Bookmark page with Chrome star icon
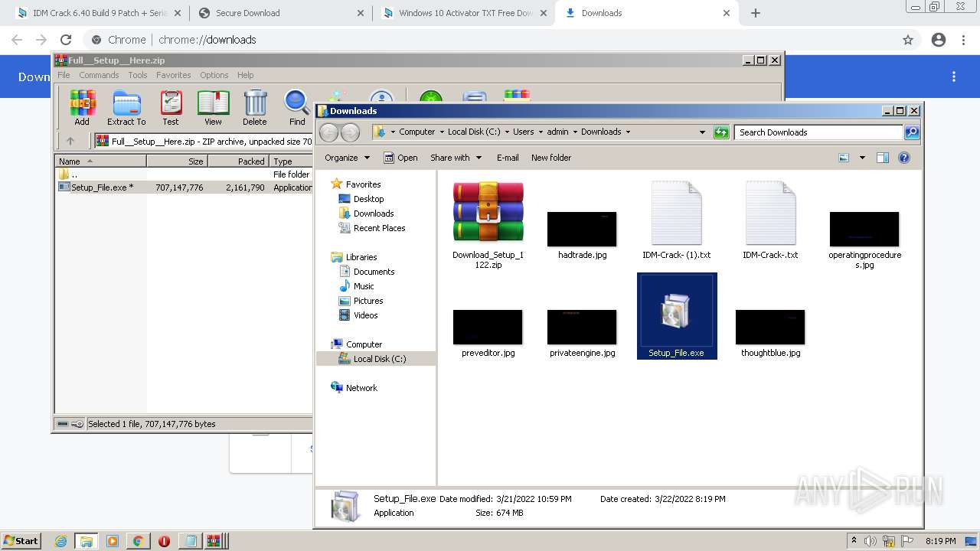Image resolution: width=980 pixels, height=551 pixels. (x=908, y=40)
